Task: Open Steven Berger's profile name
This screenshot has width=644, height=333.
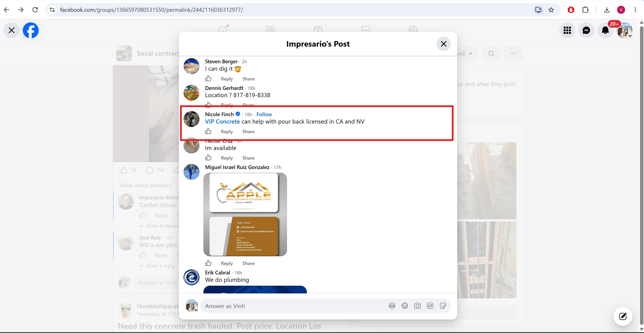Action: [221, 61]
